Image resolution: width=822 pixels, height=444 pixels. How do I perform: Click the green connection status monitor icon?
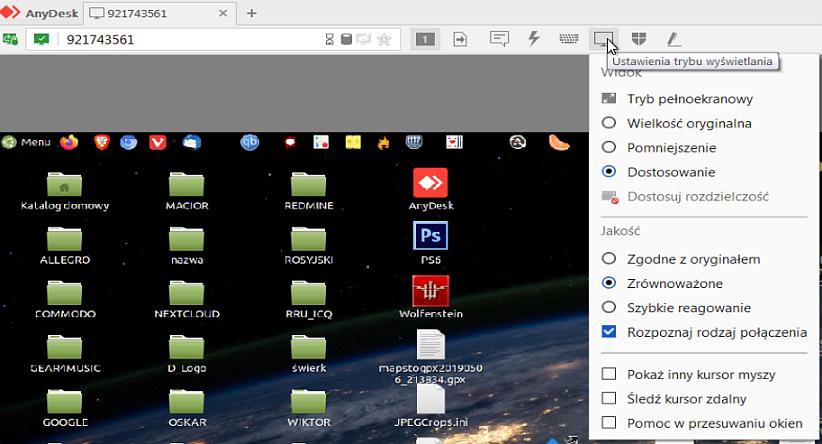coord(41,39)
